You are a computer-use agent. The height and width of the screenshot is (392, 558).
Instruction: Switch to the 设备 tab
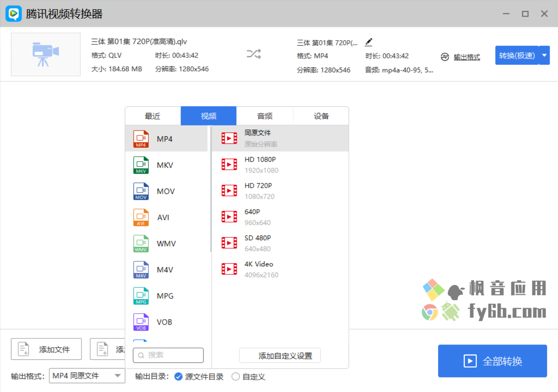pyautogui.click(x=321, y=116)
